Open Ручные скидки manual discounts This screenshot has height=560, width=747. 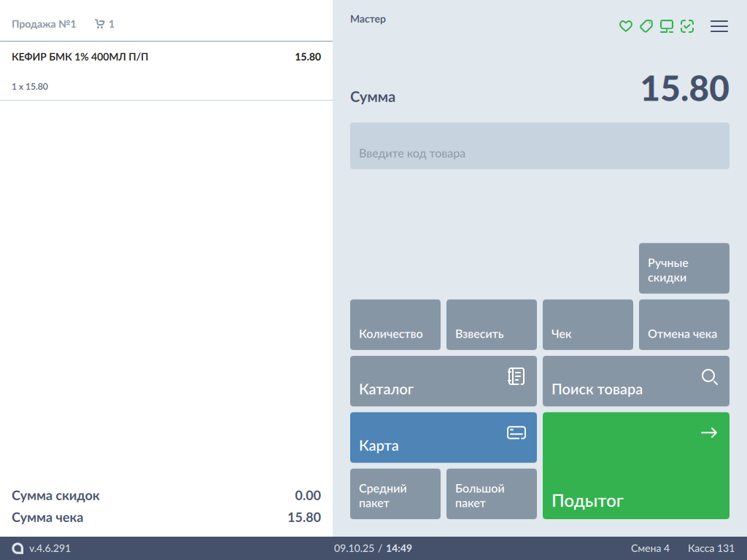click(684, 268)
